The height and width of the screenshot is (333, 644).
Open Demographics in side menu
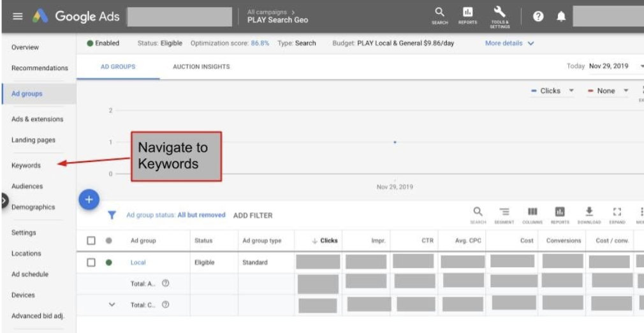tap(33, 207)
